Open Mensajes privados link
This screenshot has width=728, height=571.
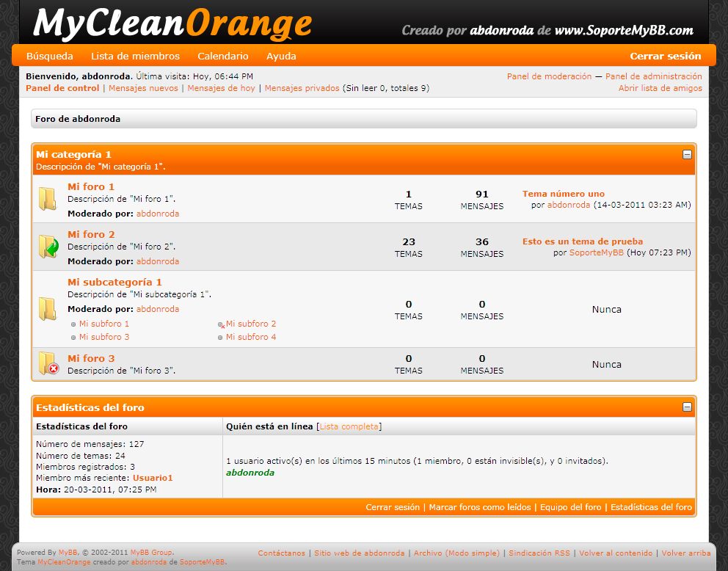click(302, 88)
